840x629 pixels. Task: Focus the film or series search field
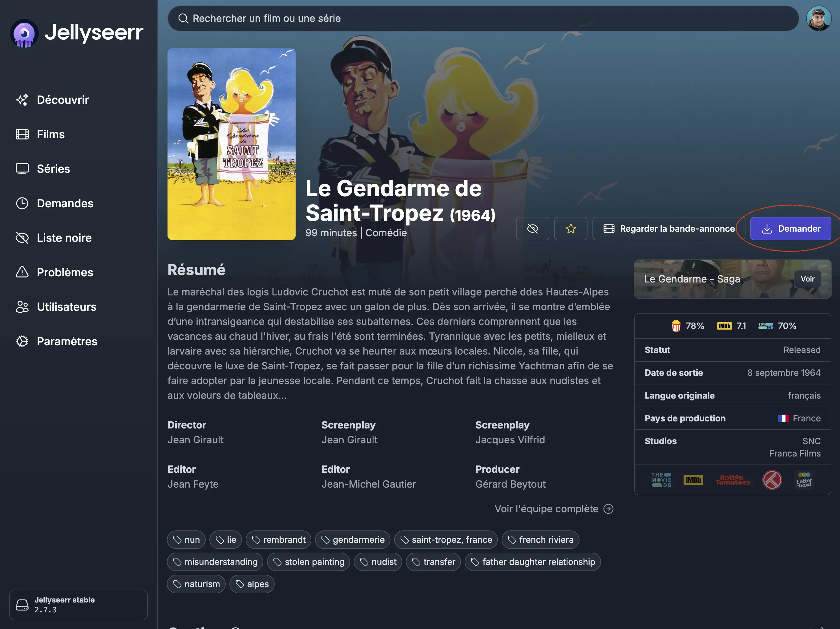(x=483, y=18)
